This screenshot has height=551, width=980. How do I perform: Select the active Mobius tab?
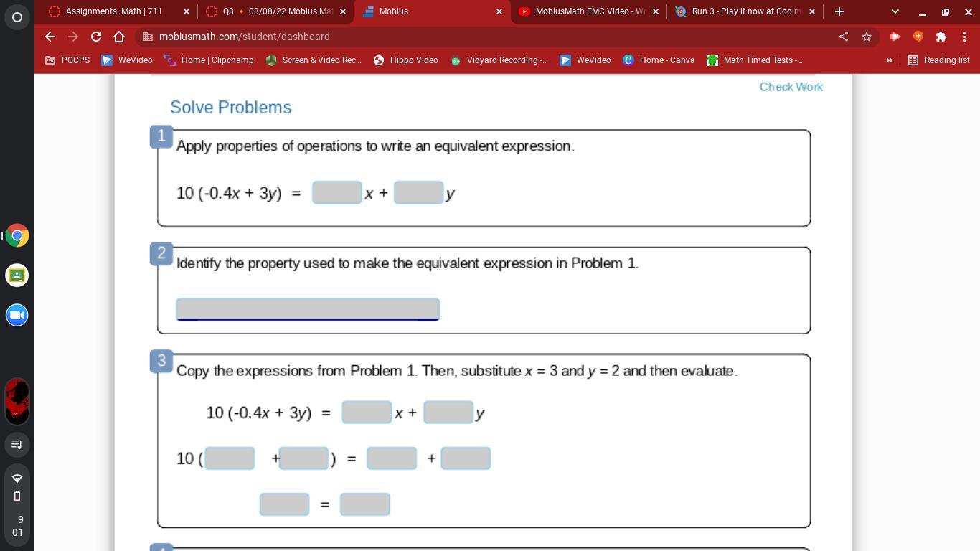point(433,11)
